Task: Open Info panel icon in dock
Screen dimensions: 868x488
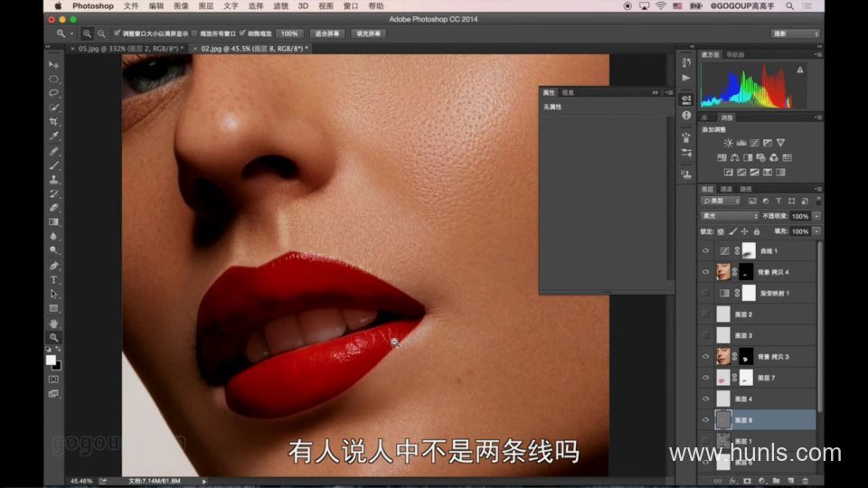Action: [686, 116]
